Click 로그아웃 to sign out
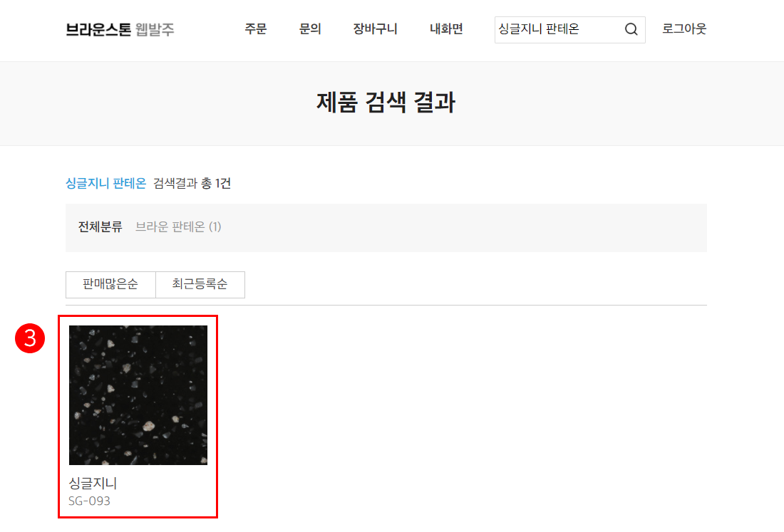The image size is (784, 532). 684,29
